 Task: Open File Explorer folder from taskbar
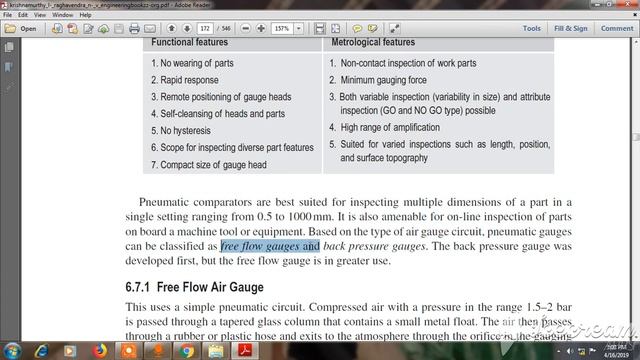(216, 351)
